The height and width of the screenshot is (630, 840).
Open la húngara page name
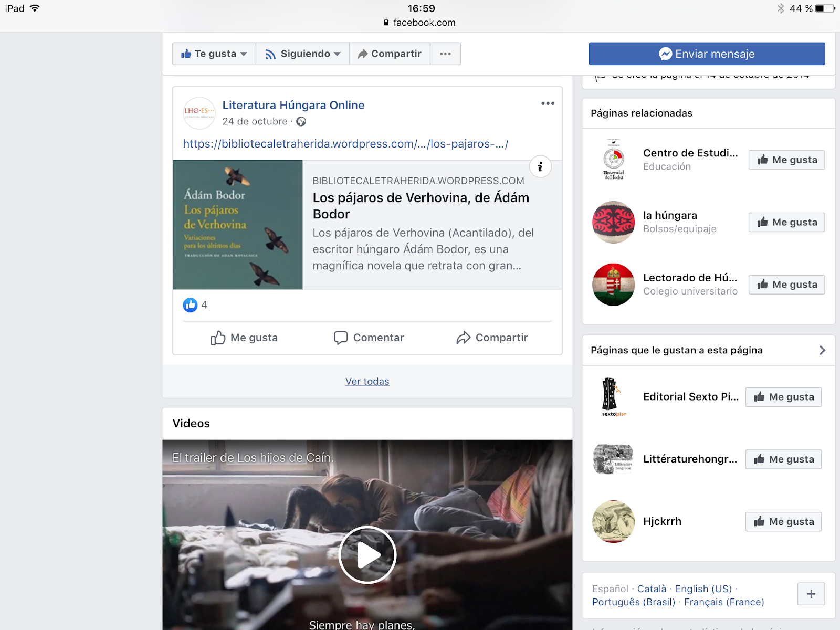670,215
